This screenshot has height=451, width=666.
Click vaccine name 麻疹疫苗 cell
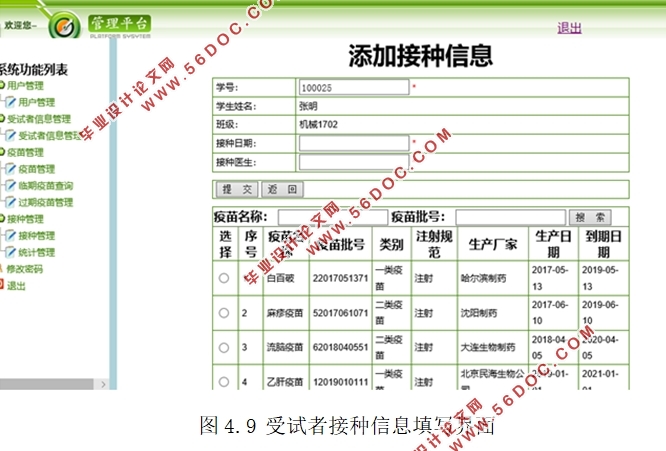pos(285,313)
